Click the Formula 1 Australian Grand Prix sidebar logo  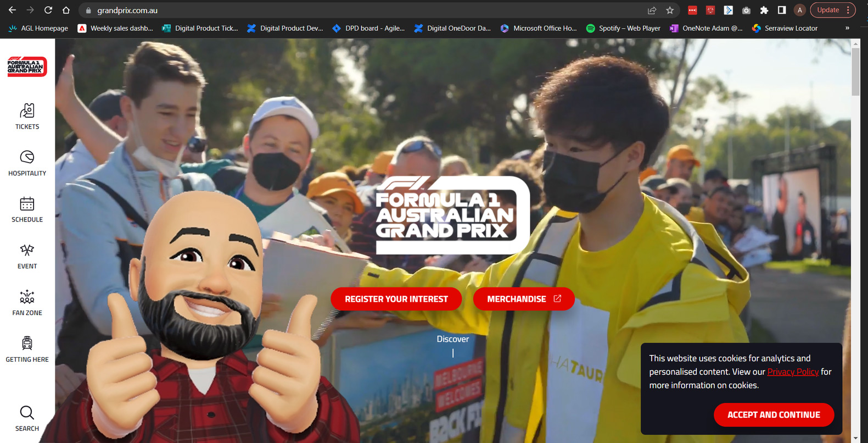tap(27, 67)
